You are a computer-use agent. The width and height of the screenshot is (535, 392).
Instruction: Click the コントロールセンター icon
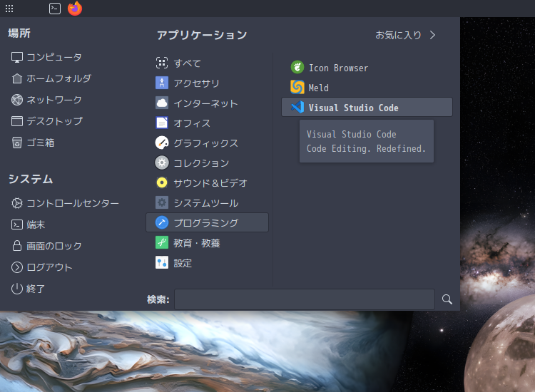pos(17,203)
